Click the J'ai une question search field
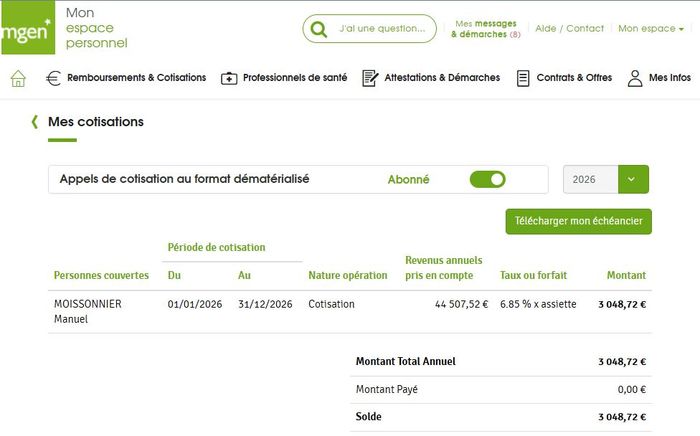This screenshot has width=700, height=436. click(382, 29)
